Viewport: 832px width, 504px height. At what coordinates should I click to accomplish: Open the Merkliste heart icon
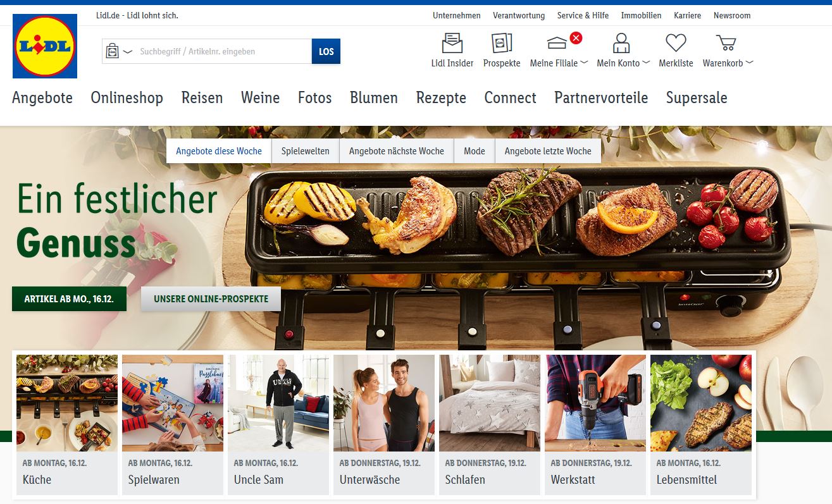[x=676, y=44]
